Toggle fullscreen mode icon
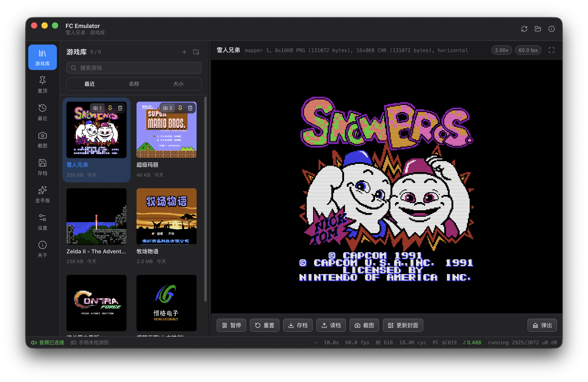 [551, 50]
